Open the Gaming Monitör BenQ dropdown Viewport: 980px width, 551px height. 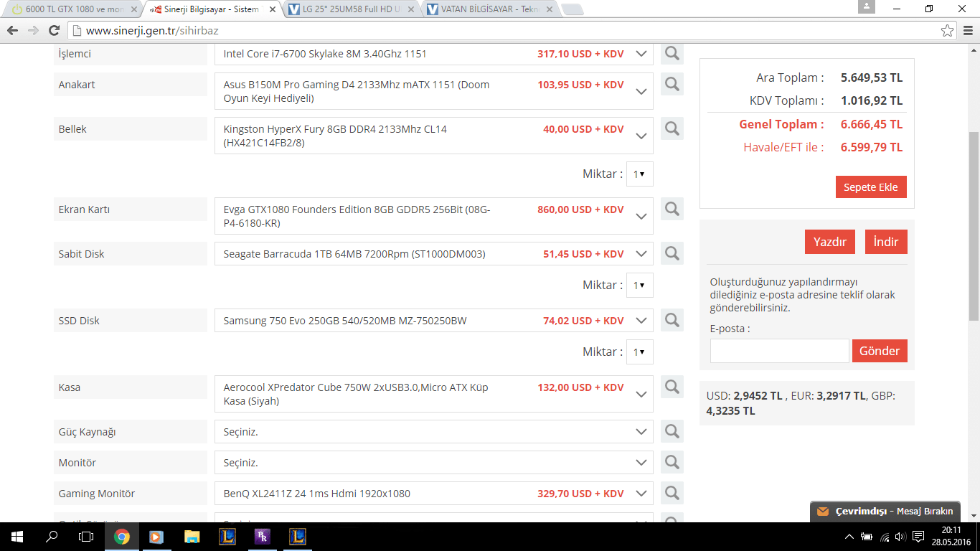(x=641, y=494)
